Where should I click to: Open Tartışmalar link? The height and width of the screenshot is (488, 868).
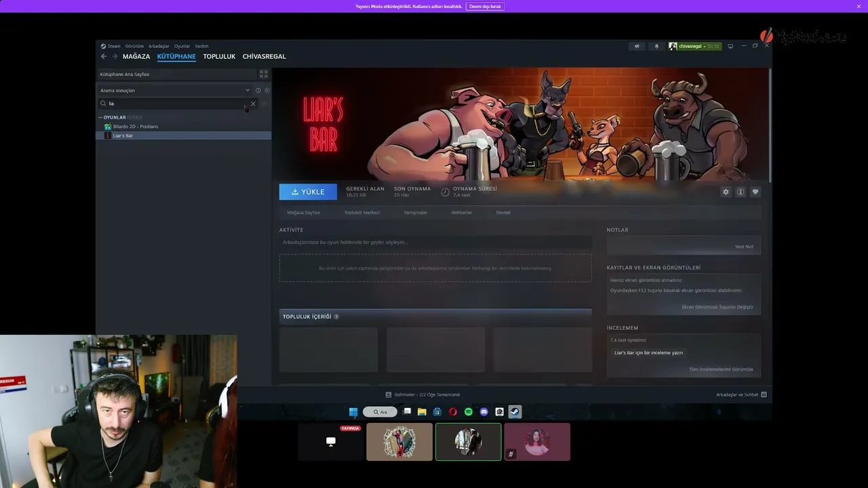coord(416,213)
